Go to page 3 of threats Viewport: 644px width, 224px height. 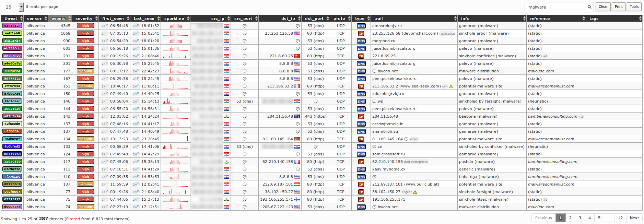(x=580, y=218)
